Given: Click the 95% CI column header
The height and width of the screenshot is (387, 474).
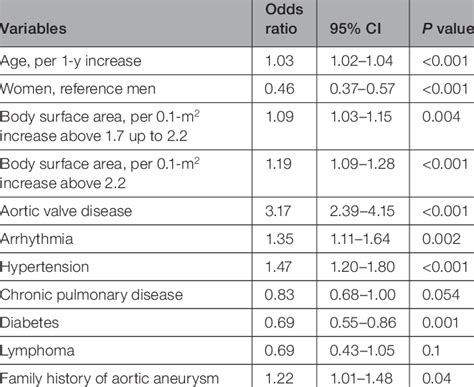Looking at the screenshot, I should coord(355,29).
